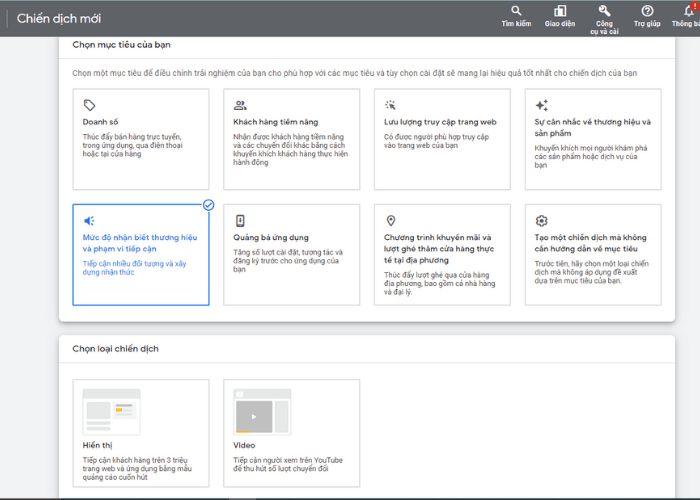Viewport: 700px width, 500px height.
Task: Click the location pin icon for store visits
Action: click(391, 221)
